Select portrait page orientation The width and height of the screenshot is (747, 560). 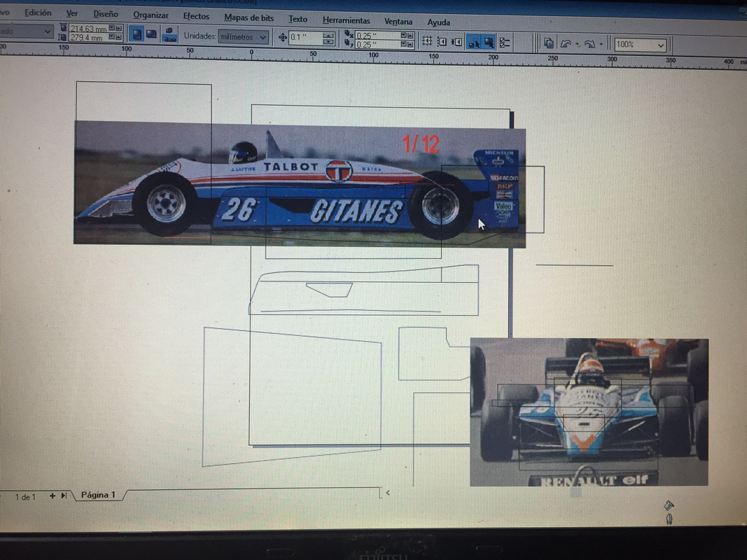click(x=137, y=34)
